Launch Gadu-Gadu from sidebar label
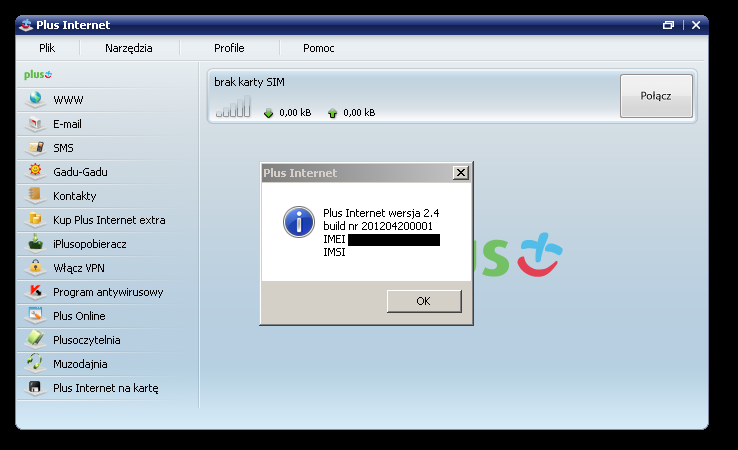738x450 pixels. (x=80, y=172)
